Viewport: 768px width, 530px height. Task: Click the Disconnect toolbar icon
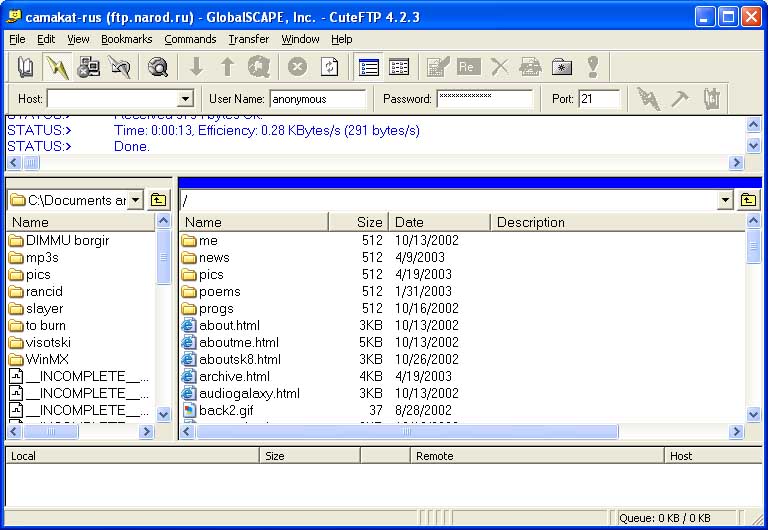click(120, 67)
